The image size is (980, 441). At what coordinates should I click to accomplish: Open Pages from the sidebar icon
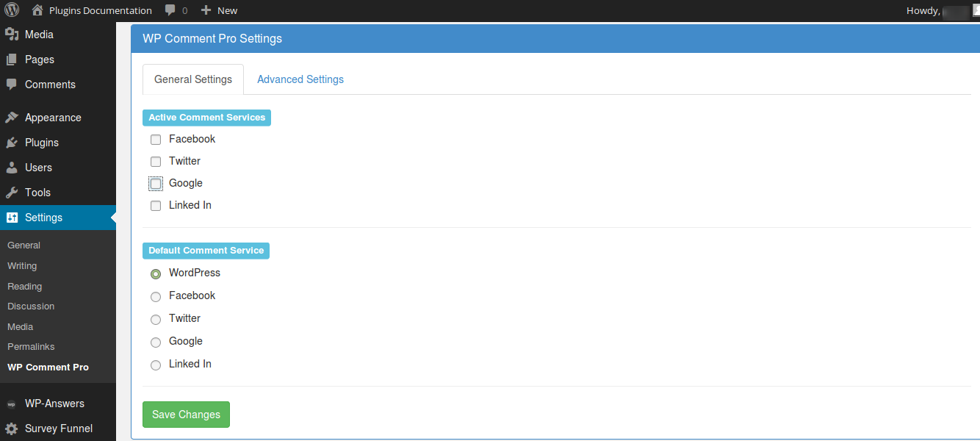pyautogui.click(x=12, y=59)
